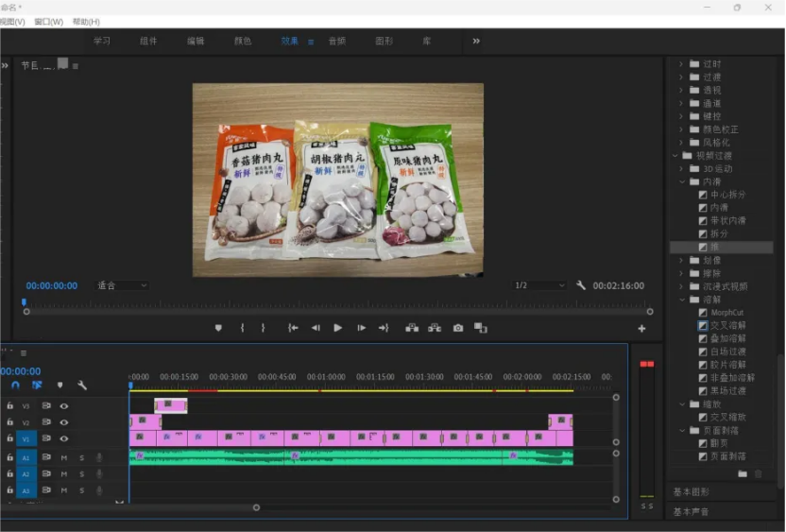Toggle the lock on track V2
The width and height of the screenshot is (786, 532).
[x=10, y=422]
